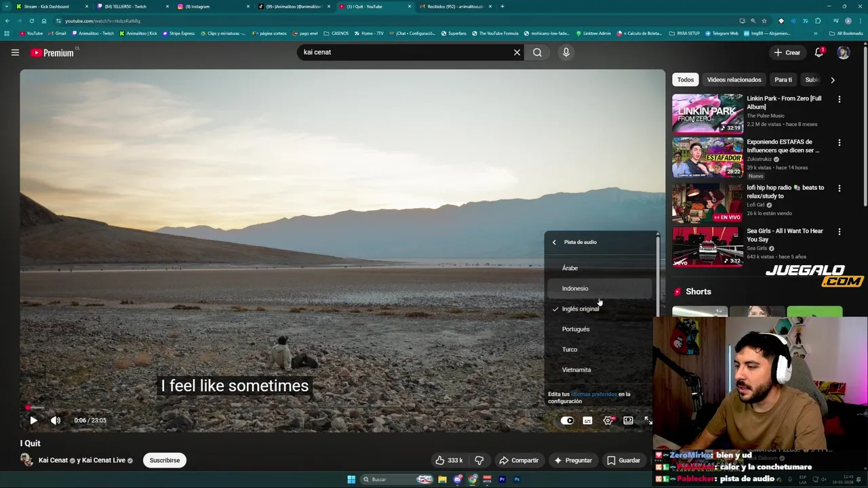Mute the video using the volume icon
Image resolution: width=868 pixels, height=488 pixels.
point(56,420)
